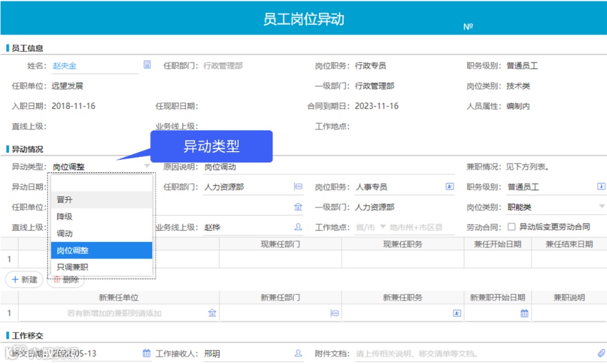Select 降级 from transfer type list
607x364 pixels.
[x=101, y=217]
